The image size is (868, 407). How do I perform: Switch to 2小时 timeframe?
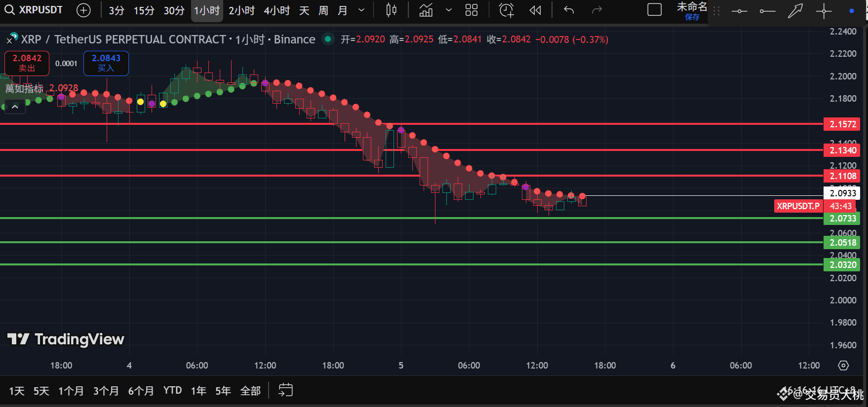tap(242, 10)
